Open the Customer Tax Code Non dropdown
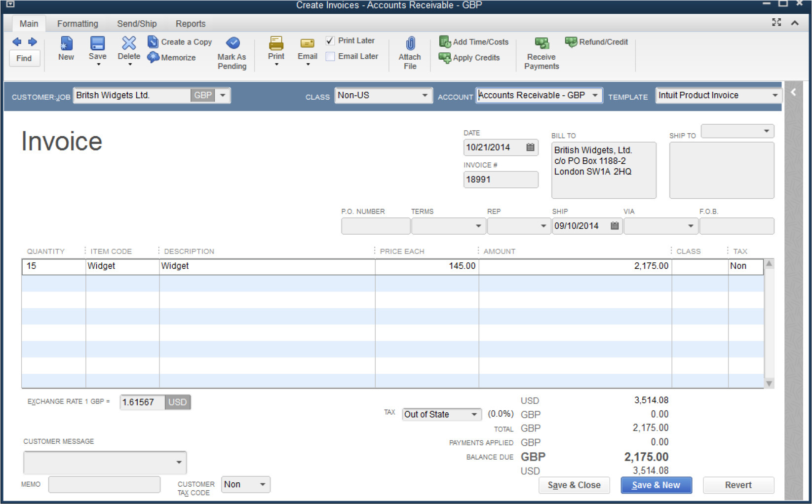 point(263,484)
